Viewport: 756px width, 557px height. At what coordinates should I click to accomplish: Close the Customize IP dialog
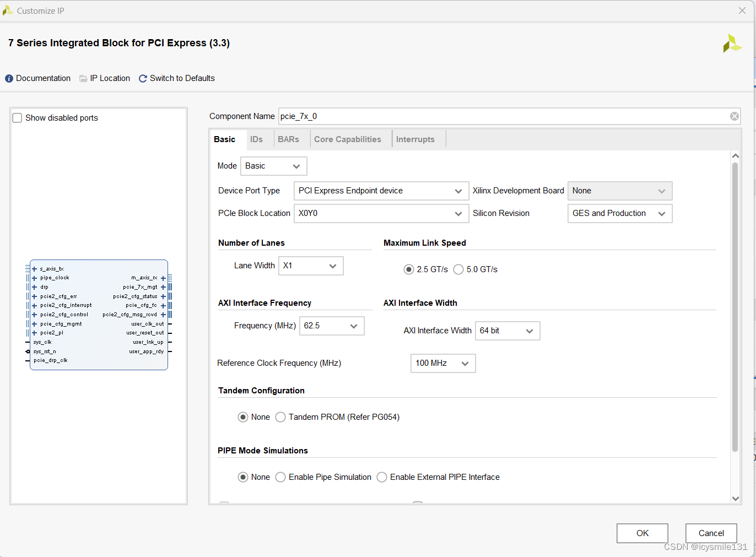(x=742, y=10)
